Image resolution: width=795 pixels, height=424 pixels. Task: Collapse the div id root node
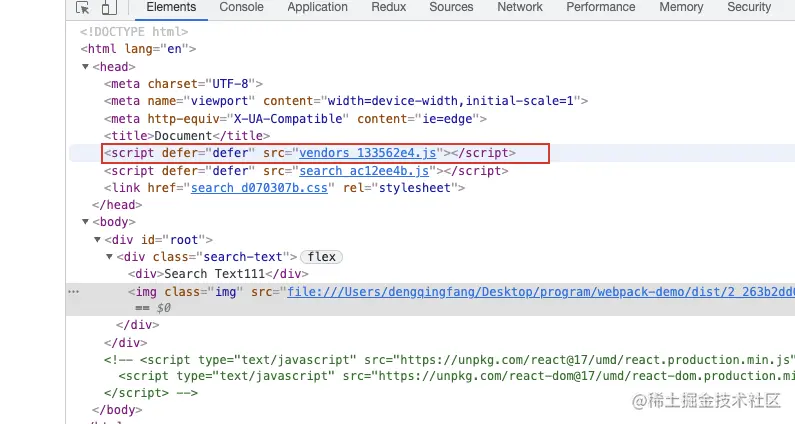pyautogui.click(x=98, y=240)
